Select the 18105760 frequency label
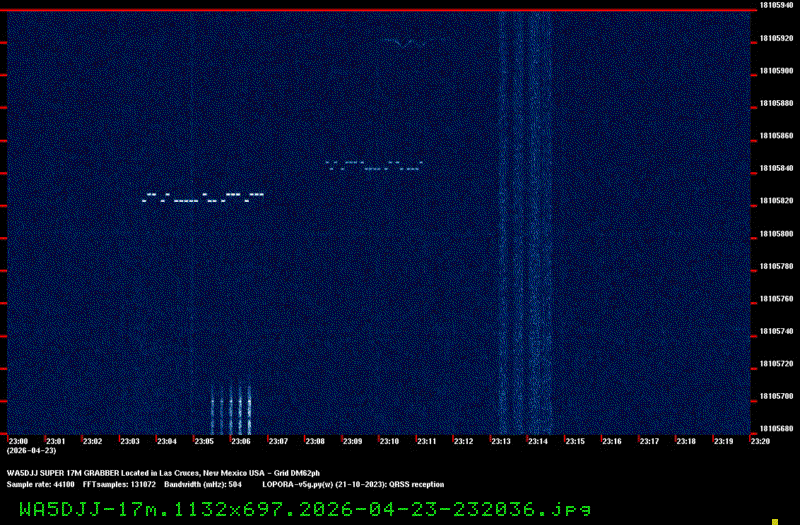This screenshot has height=525, width=800. pyautogui.click(x=777, y=299)
